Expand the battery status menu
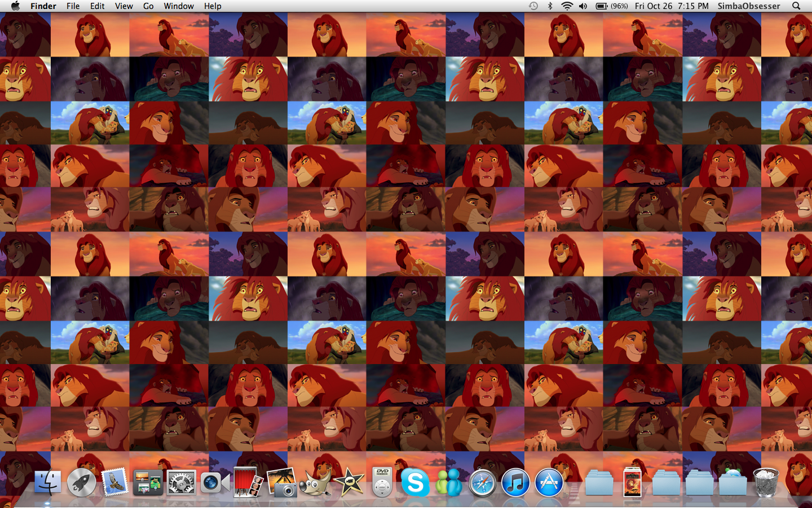The height and width of the screenshot is (508, 812). (x=611, y=6)
